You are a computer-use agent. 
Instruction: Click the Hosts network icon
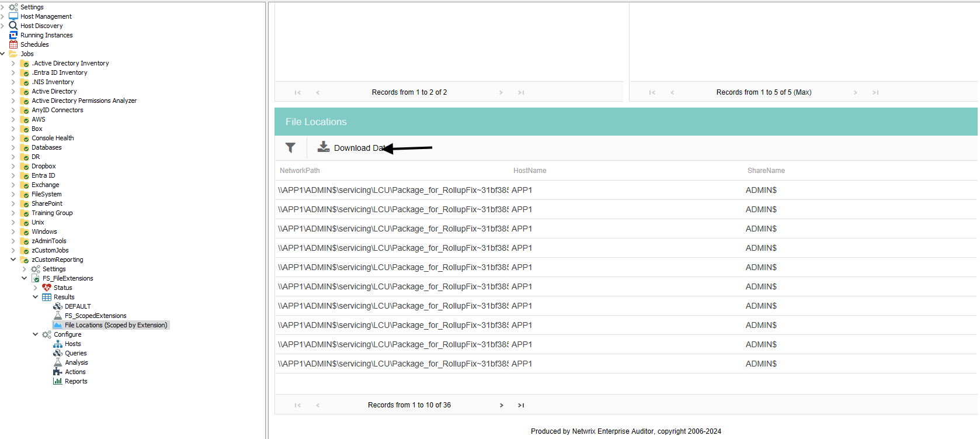[58, 344]
